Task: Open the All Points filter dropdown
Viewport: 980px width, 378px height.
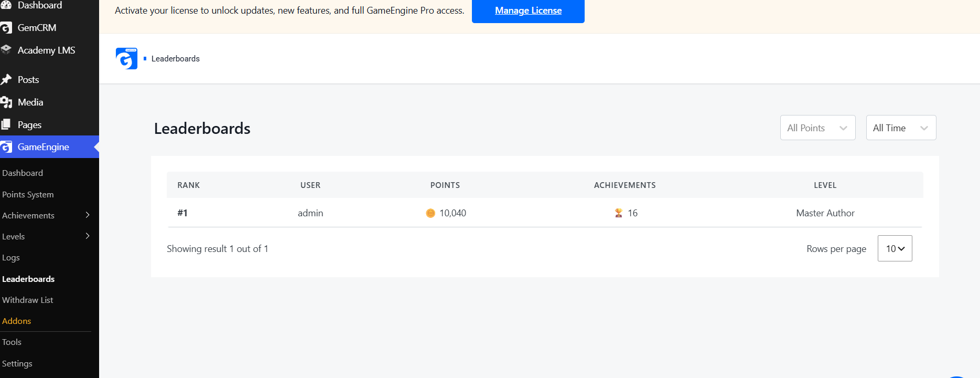Action: click(817, 128)
